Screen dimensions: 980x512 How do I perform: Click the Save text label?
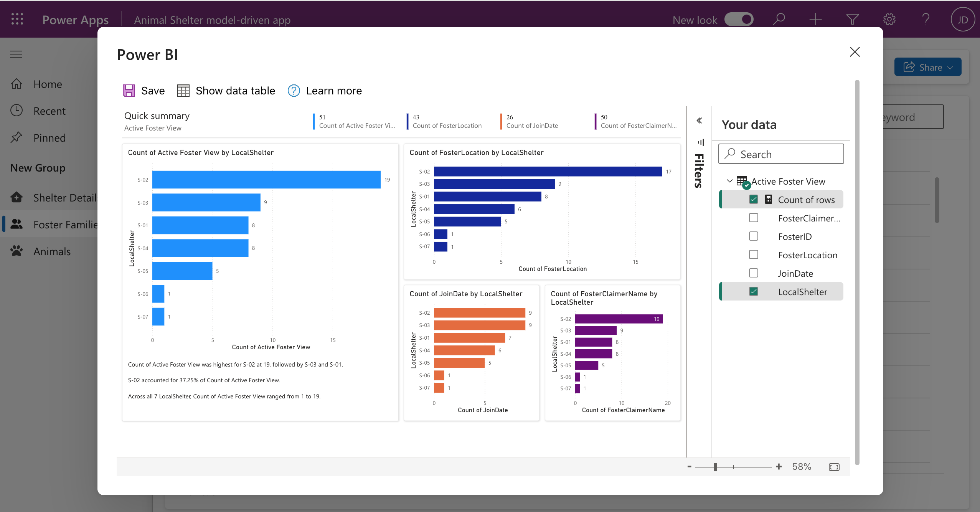(153, 91)
